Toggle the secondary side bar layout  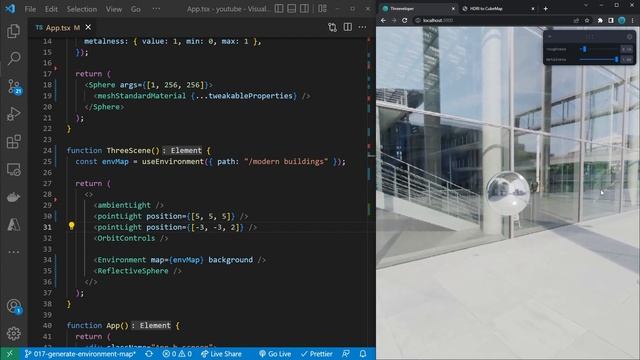(x=304, y=9)
